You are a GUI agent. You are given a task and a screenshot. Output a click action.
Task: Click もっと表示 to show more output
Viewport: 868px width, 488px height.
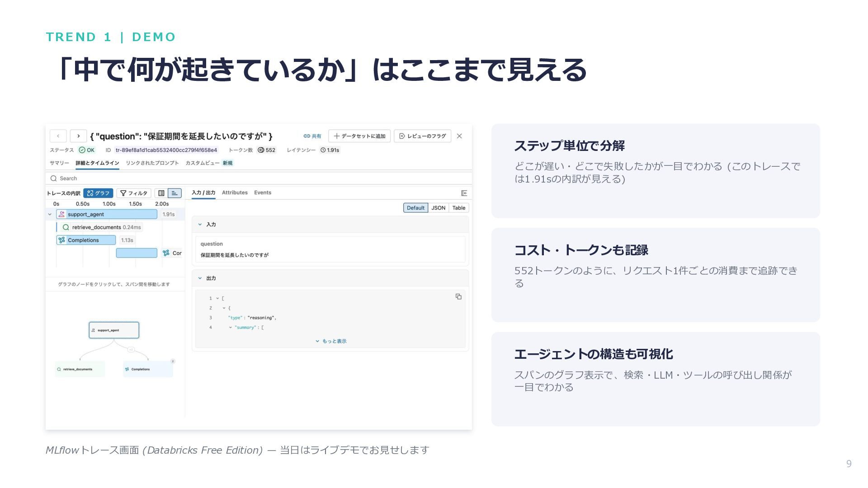click(331, 342)
